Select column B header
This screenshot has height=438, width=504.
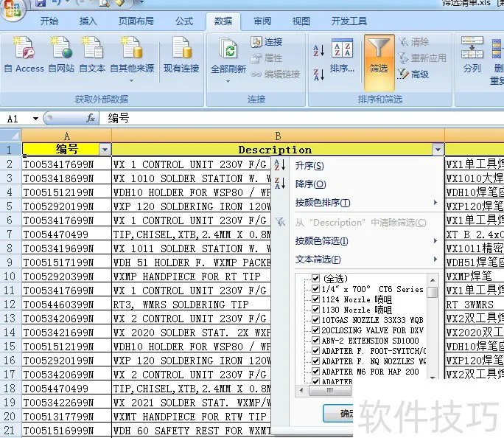pyautogui.click(x=278, y=136)
